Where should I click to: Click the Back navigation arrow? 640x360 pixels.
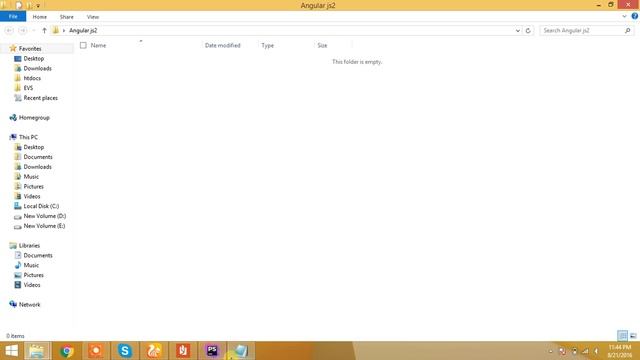[9, 31]
